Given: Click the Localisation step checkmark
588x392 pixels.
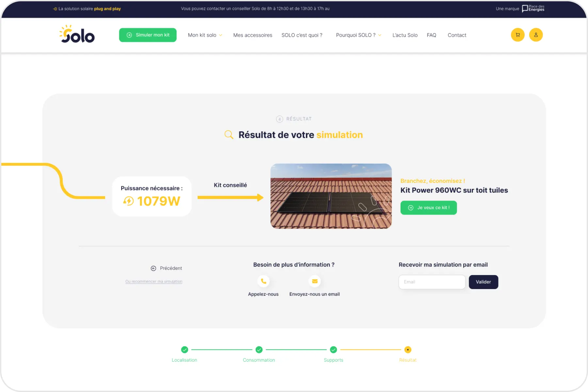Looking at the screenshot, I should tap(185, 350).
